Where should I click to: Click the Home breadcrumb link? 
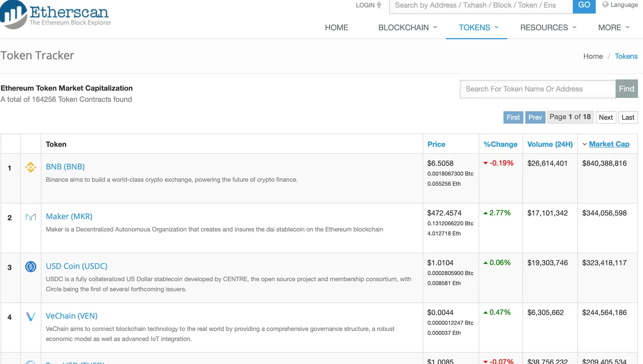[x=593, y=56]
